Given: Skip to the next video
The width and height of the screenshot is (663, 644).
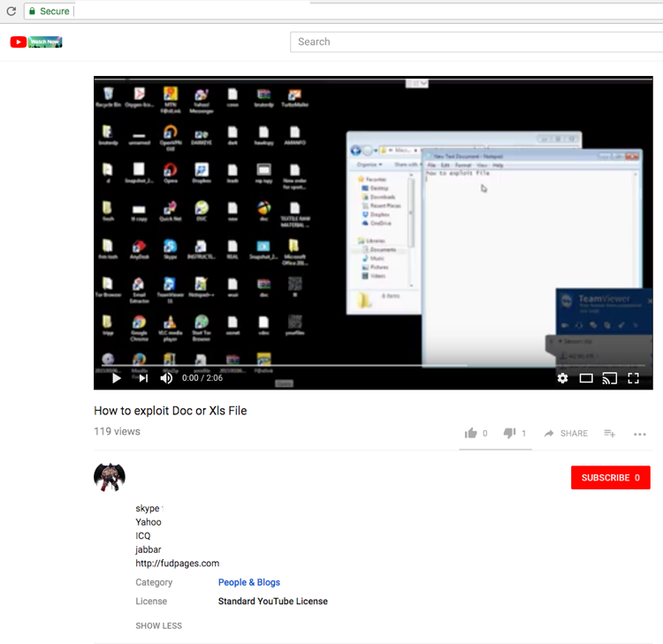Looking at the screenshot, I should 143,378.
